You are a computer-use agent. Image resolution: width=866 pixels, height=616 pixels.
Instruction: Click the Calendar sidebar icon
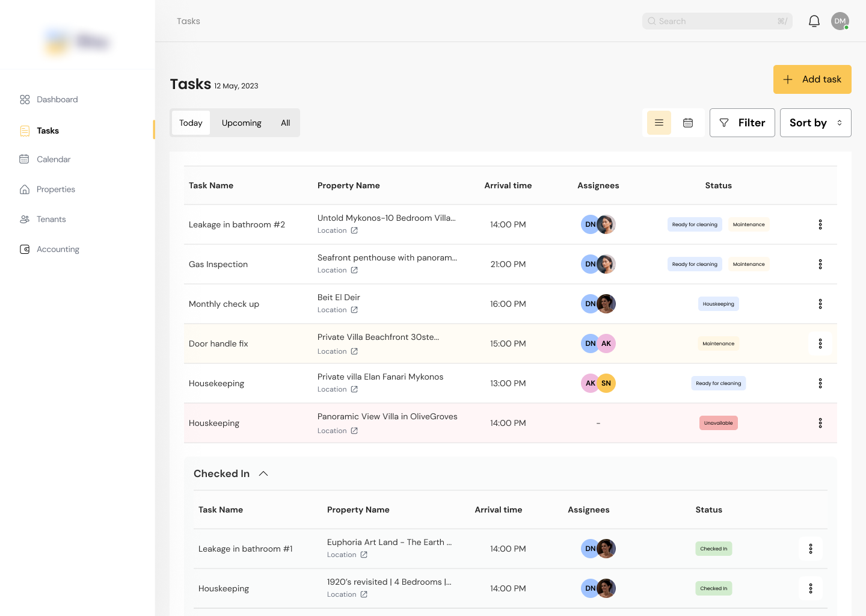click(x=25, y=159)
